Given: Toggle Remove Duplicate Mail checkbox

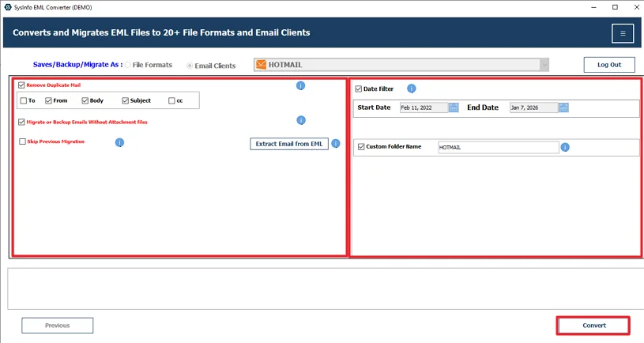Looking at the screenshot, I should [x=21, y=85].
